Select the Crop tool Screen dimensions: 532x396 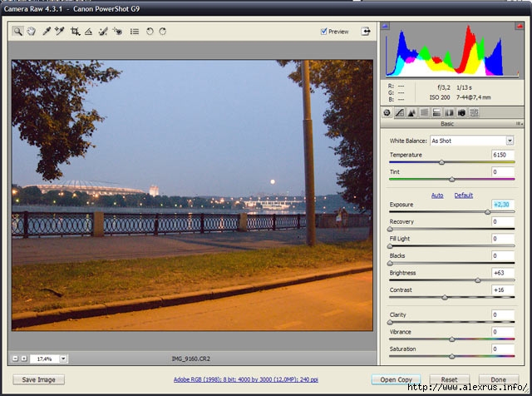click(x=75, y=32)
